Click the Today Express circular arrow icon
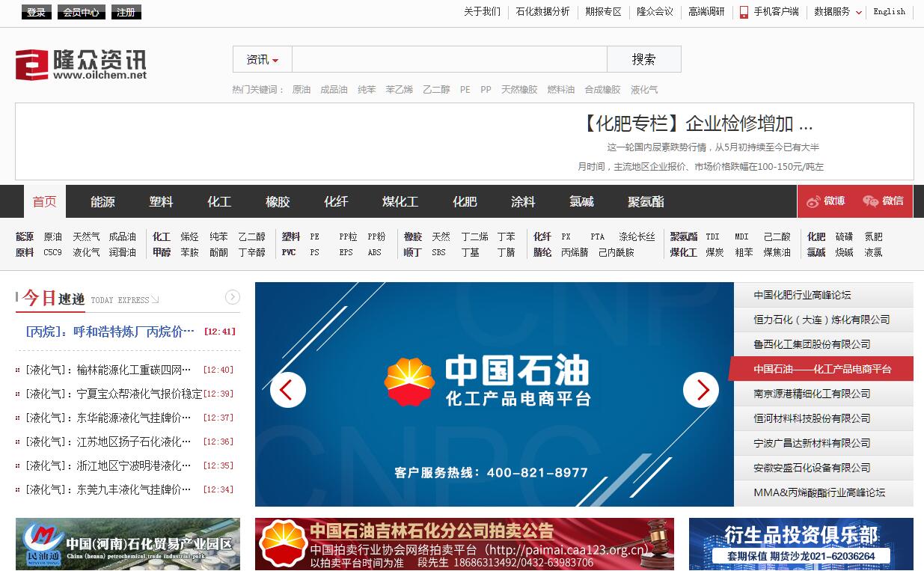 [233, 298]
